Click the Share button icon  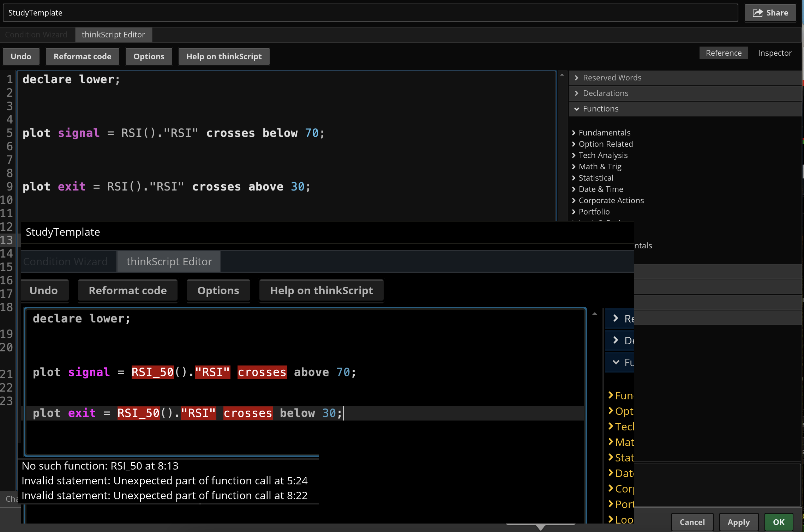pyautogui.click(x=757, y=13)
